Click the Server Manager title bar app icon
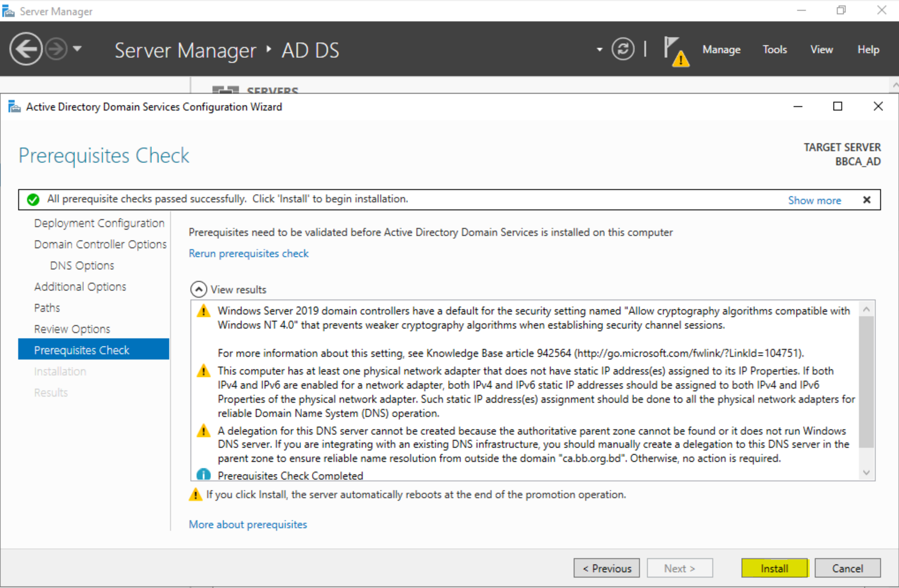The height and width of the screenshot is (588, 899). click(8, 11)
